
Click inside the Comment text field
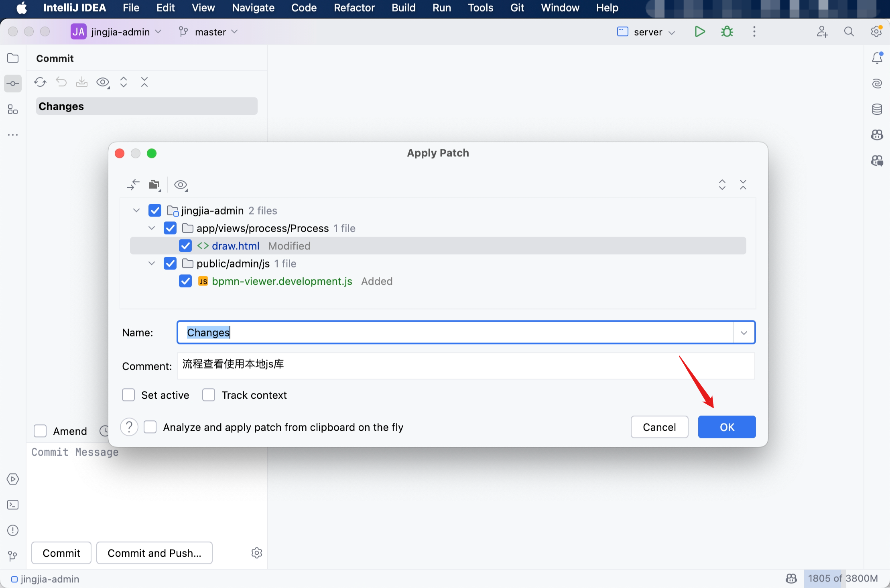point(465,365)
